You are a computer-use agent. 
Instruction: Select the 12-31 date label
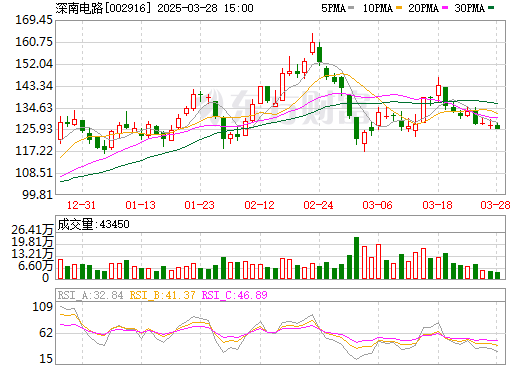coord(81,205)
